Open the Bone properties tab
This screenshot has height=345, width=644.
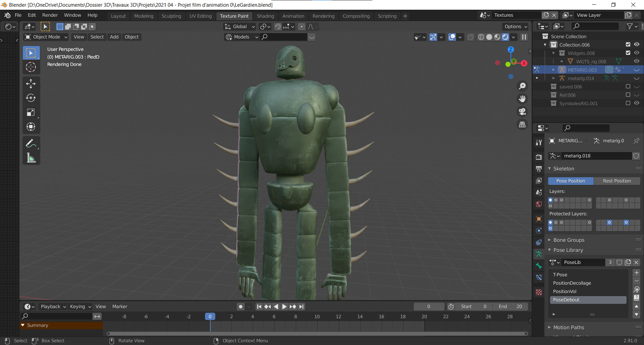pos(539,266)
